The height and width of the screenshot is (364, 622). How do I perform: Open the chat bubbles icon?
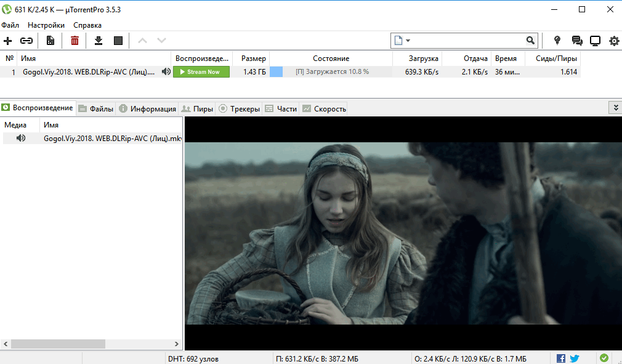click(x=577, y=41)
